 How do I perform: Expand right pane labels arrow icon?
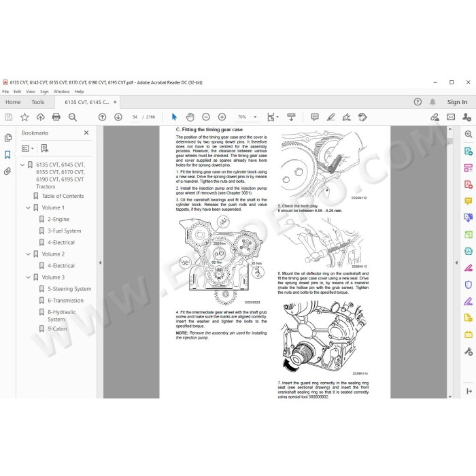pyautogui.click(x=469, y=391)
